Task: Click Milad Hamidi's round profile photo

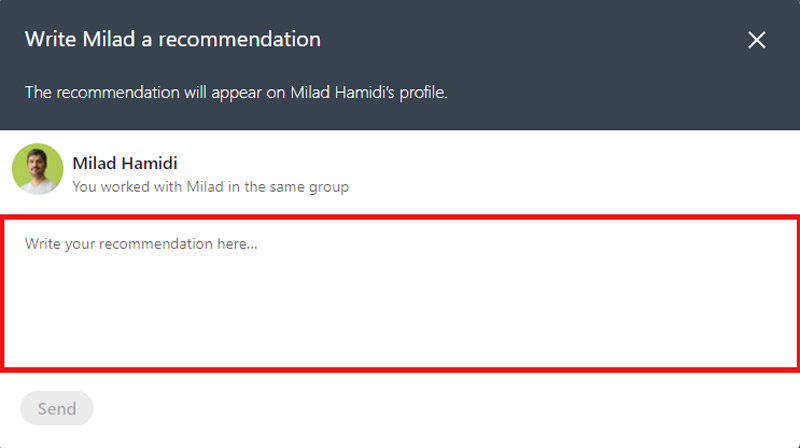Action: [38, 169]
